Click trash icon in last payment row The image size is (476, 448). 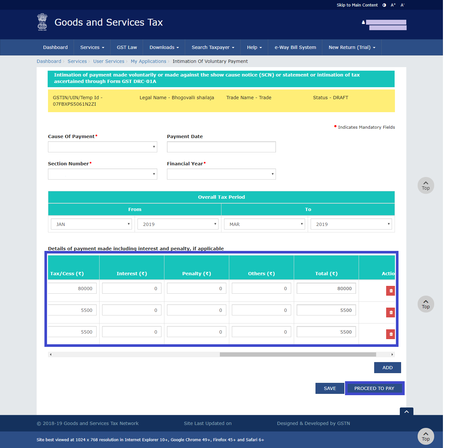coord(391,334)
